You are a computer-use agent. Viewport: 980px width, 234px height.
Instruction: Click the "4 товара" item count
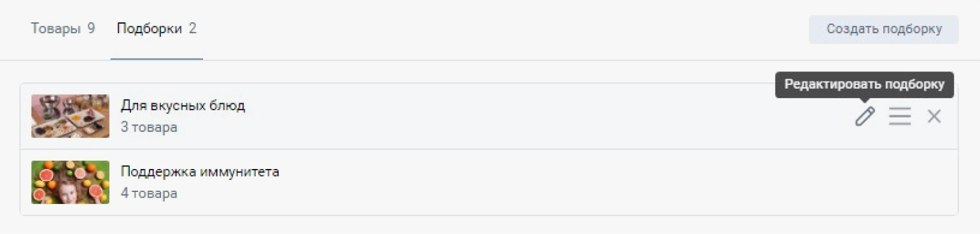[149, 193]
